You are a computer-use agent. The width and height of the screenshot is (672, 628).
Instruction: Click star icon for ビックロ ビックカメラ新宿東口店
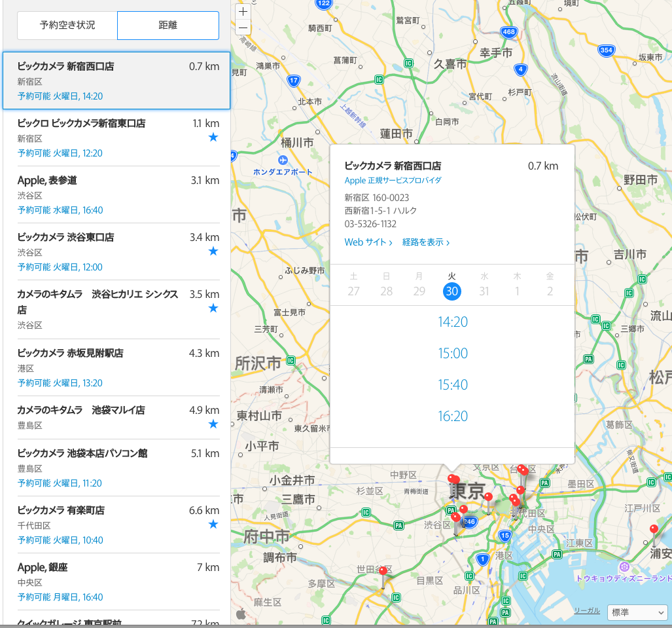click(213, 138)
